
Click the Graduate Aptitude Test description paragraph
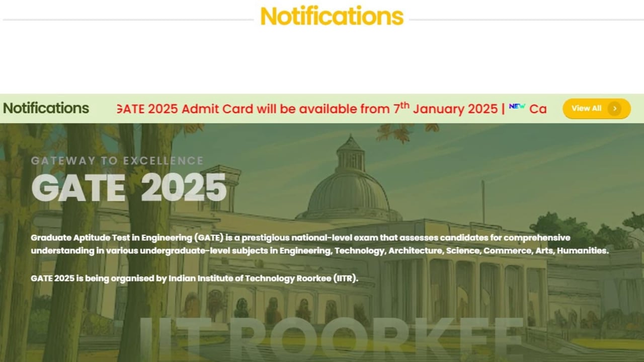click(319, 244)
